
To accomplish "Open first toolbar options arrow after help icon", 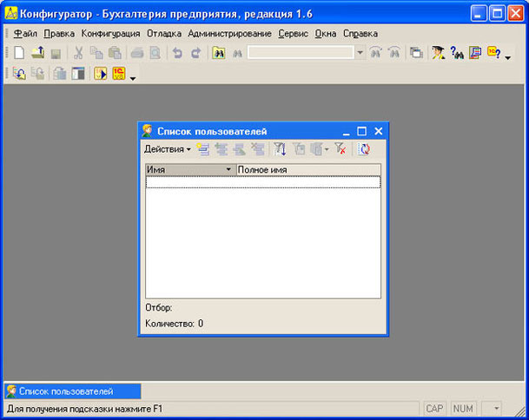I will coord(508,58).
